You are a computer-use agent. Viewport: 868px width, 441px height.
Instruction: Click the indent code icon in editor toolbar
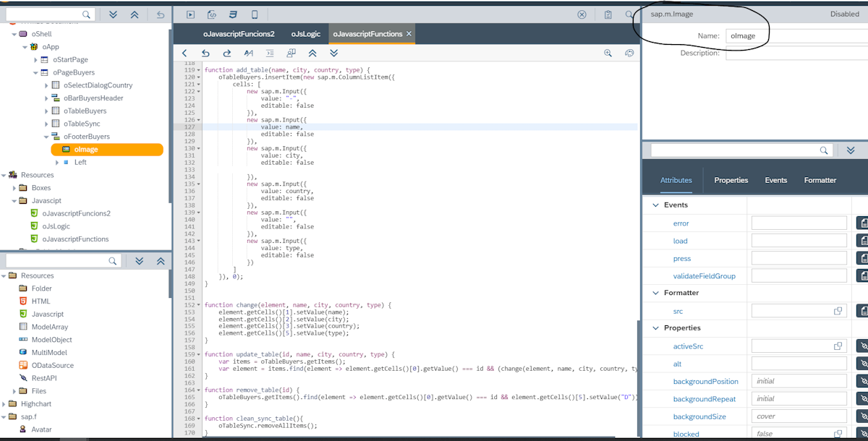(270, 53)
